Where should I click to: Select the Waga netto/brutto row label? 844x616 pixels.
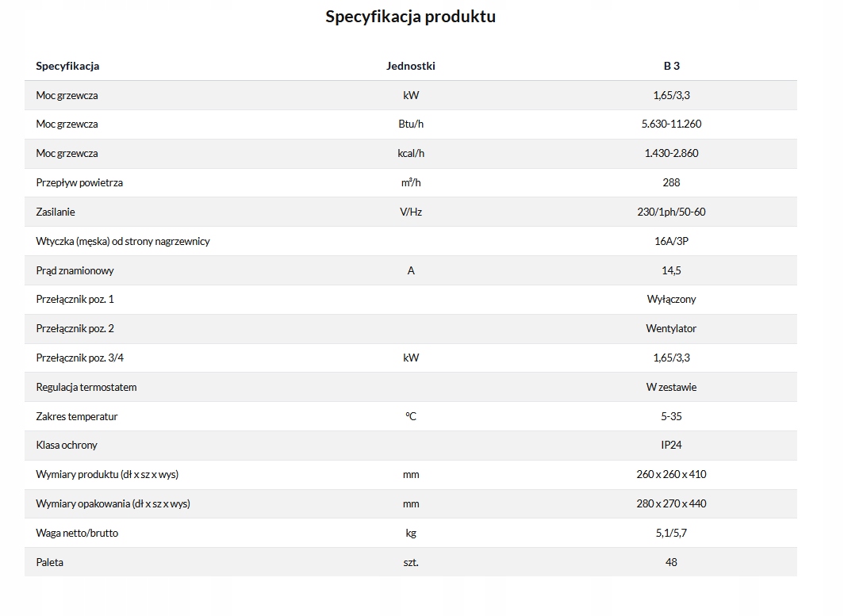(77, 533)
